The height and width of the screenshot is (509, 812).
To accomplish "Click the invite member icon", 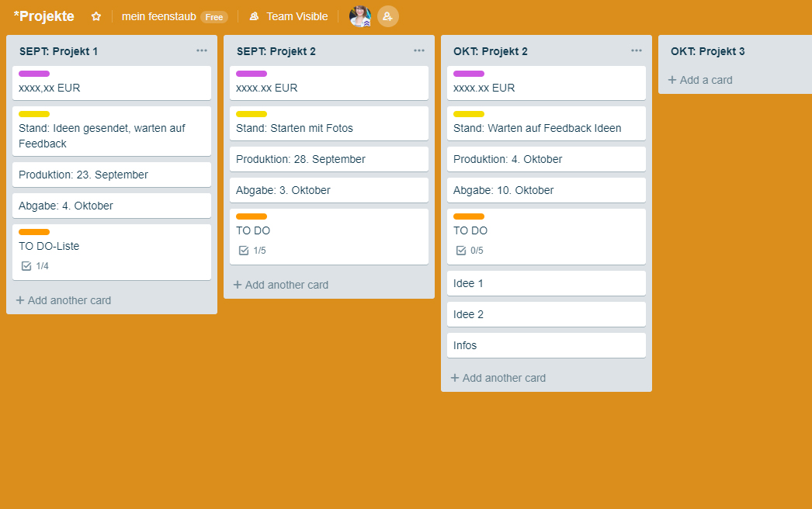I will click(387, 16).
